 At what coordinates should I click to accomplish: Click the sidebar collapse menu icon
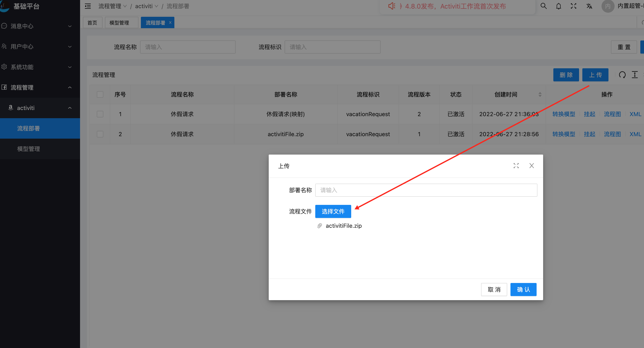(88, 6)
